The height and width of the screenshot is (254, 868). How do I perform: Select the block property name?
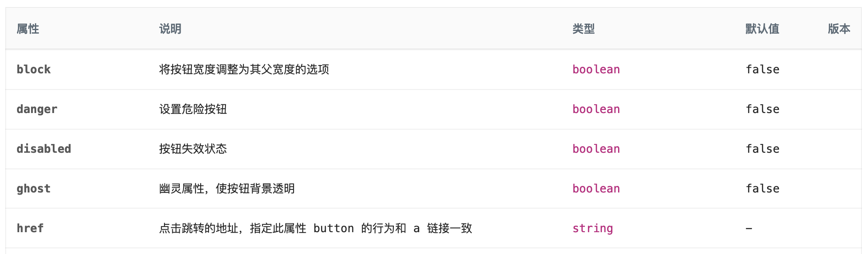(34, 69)
